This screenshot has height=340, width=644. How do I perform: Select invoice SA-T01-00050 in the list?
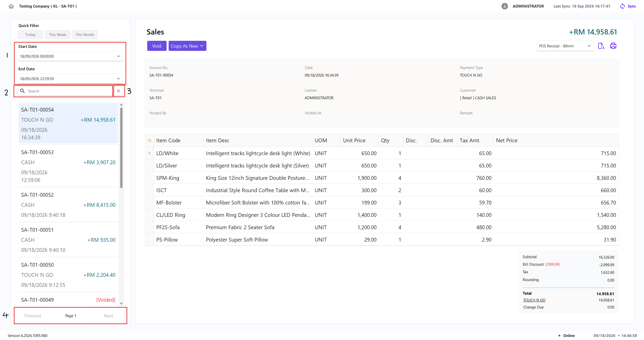[68, 275]
